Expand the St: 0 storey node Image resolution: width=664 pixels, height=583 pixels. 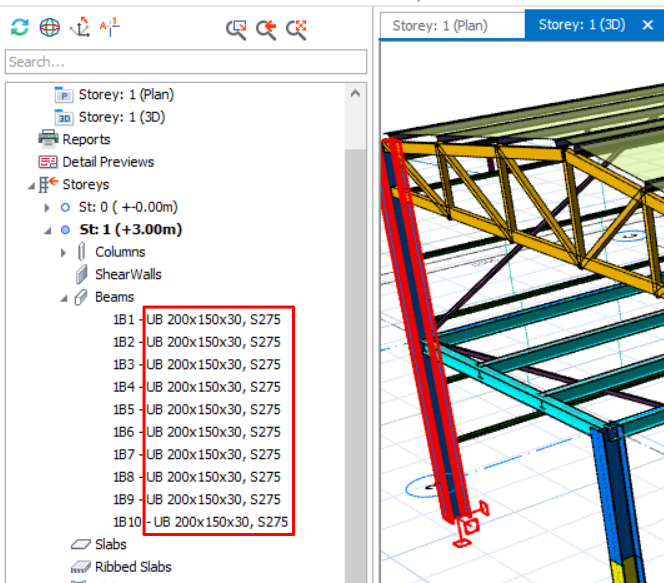pyautogui.click(x=47, y=207)
